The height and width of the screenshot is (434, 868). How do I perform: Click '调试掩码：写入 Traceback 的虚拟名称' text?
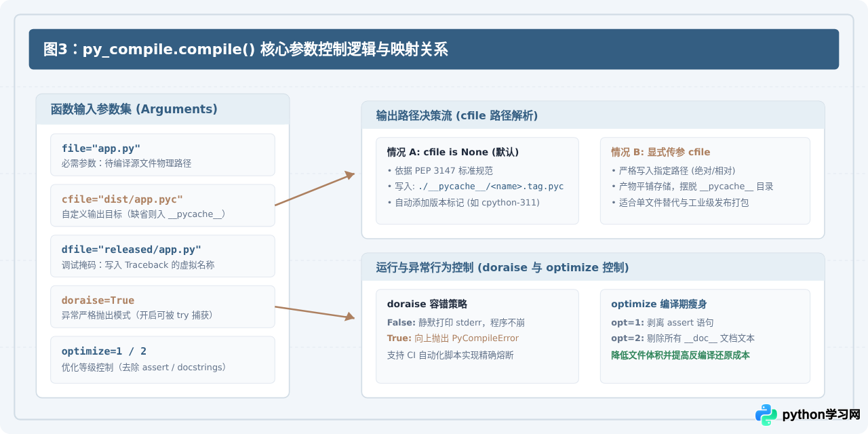tap(138, 265)
